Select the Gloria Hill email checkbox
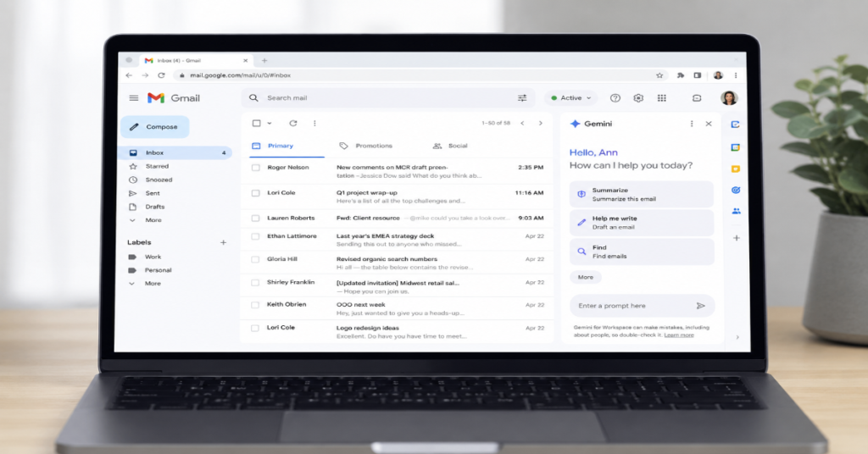Screen dimensions: 868x454 point(255,259)
